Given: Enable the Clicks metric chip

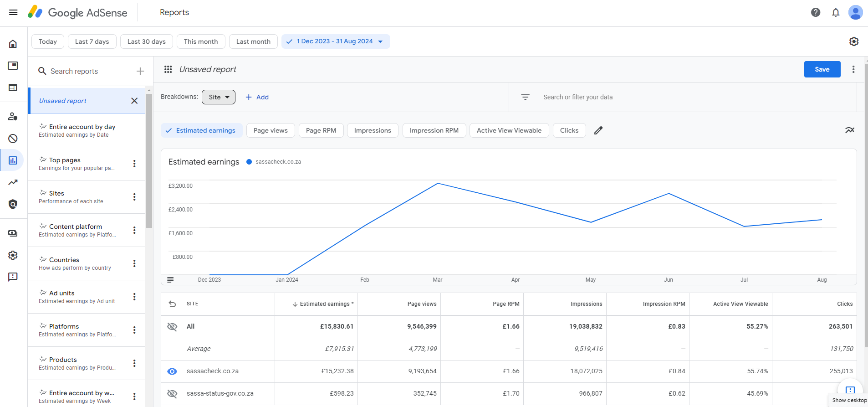Looking at the screenshot, I should (569, 130).
